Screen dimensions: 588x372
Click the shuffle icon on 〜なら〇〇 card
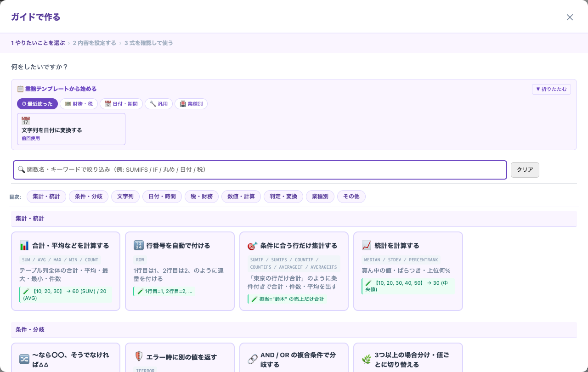click(24, 359)
